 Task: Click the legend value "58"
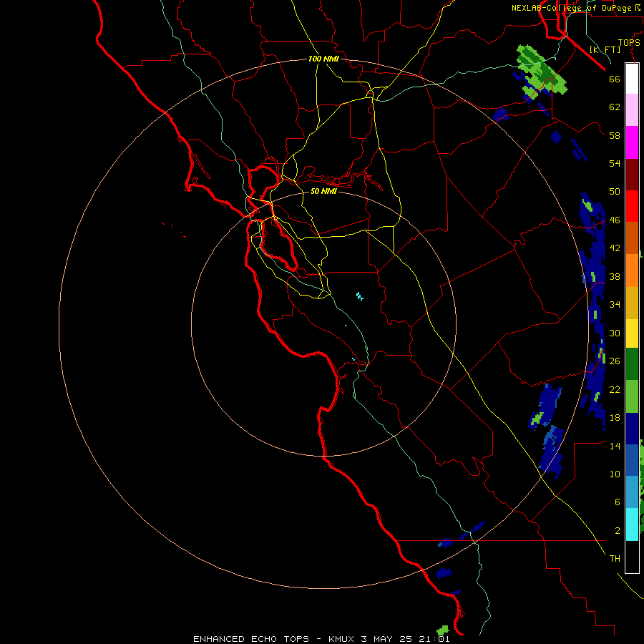click(615, 135)
